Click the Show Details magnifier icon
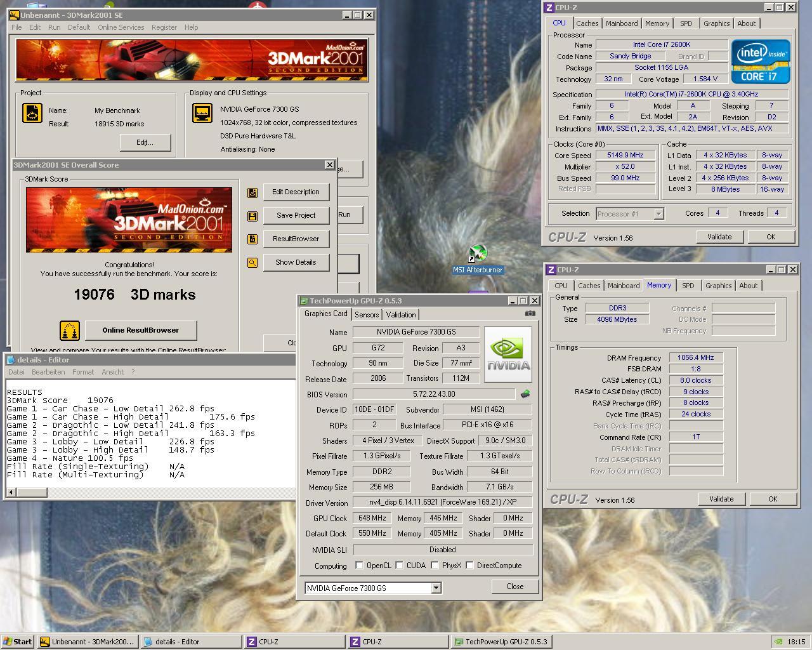The image size is (812, 650). click(252, 263)
